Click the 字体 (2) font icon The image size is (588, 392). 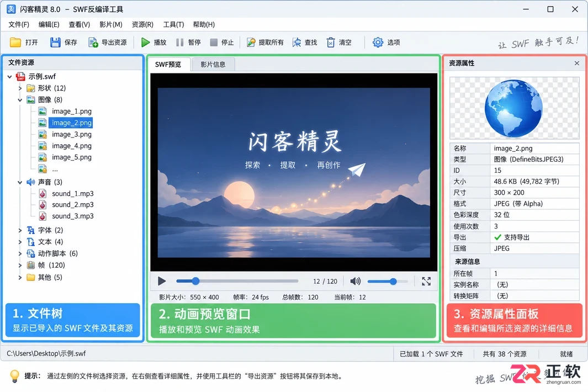click(31, 230)
